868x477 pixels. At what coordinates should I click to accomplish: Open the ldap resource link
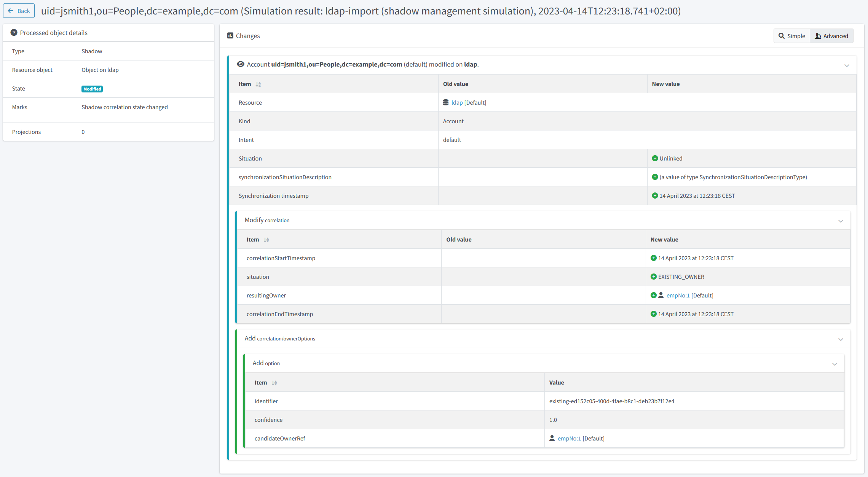click(457, 103)
